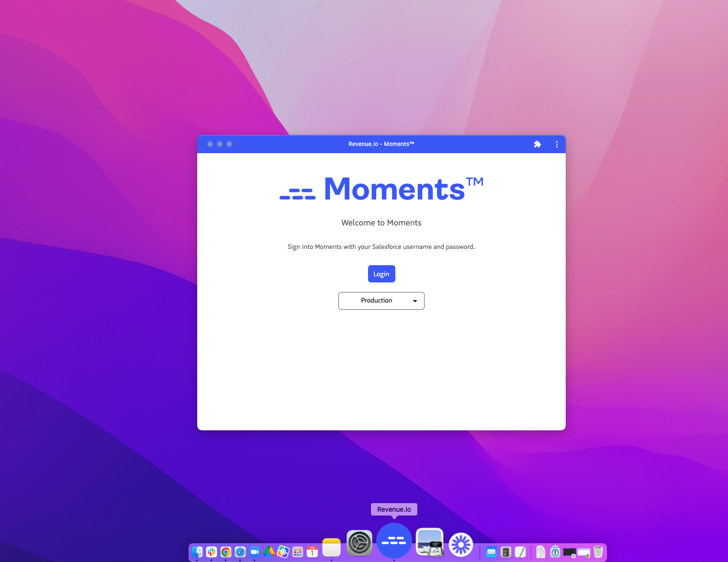Open Finder from the Dock

197,552
